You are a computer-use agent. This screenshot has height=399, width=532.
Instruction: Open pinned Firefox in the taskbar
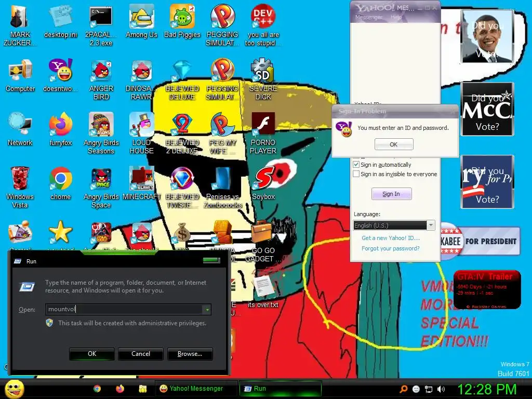click(120, 389)
